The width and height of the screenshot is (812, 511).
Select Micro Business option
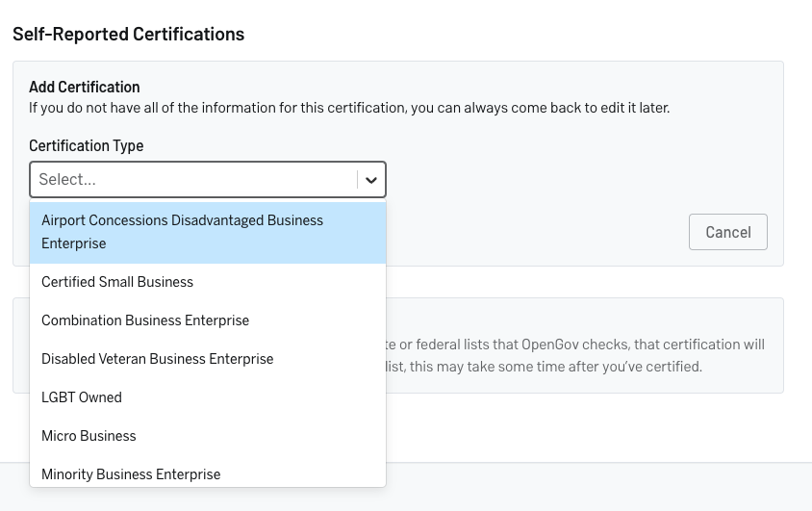click(208, 436)
